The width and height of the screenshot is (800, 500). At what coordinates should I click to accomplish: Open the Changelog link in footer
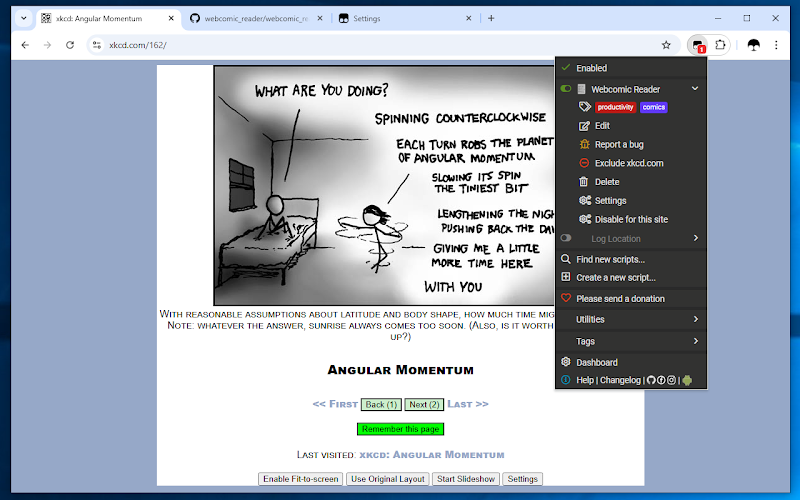tap(620, 380)
